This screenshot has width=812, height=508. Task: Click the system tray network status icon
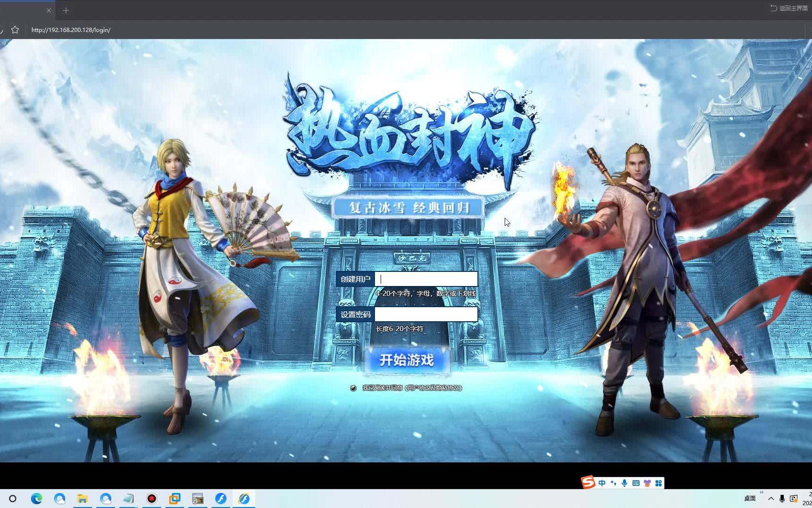click(794, 499)
